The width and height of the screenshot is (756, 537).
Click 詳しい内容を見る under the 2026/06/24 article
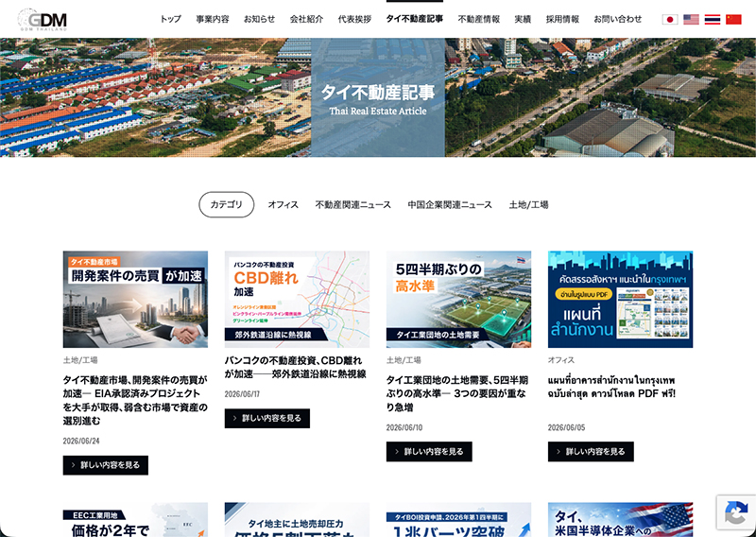106,465
